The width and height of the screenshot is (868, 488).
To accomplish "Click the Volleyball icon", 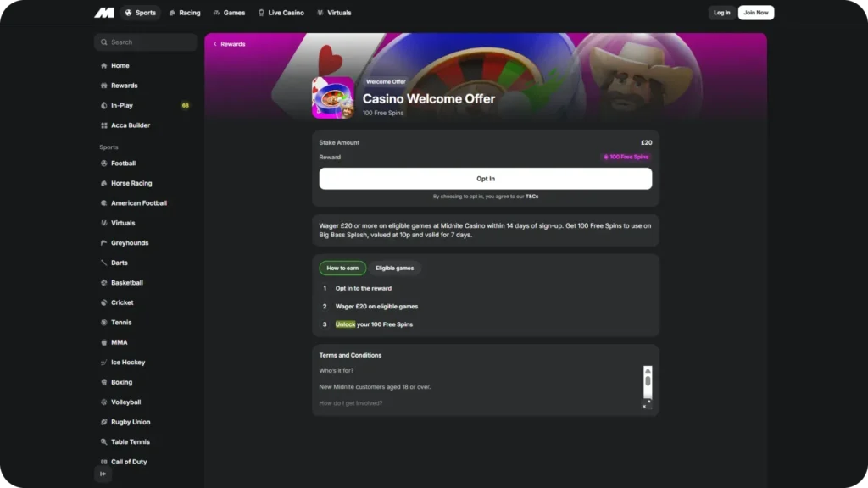I will coord(104,402).
